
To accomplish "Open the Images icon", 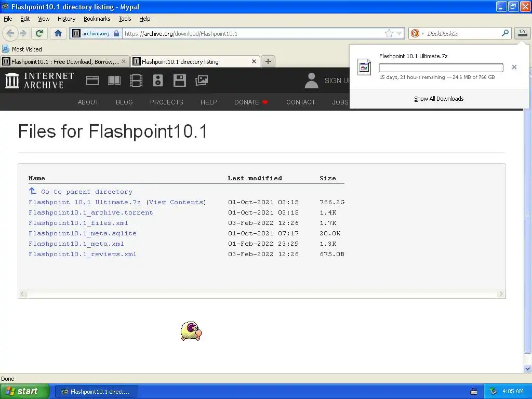I will pos(202,81).
